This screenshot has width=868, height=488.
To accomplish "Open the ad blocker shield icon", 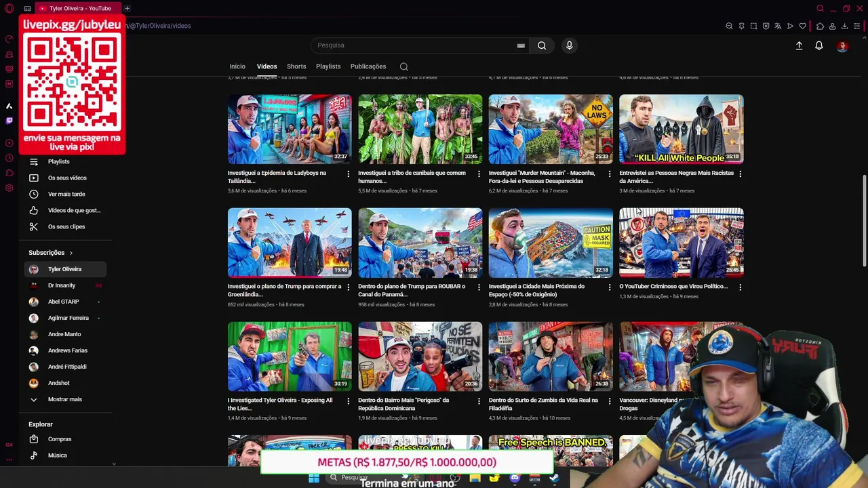I will click(x=766, y=26).
